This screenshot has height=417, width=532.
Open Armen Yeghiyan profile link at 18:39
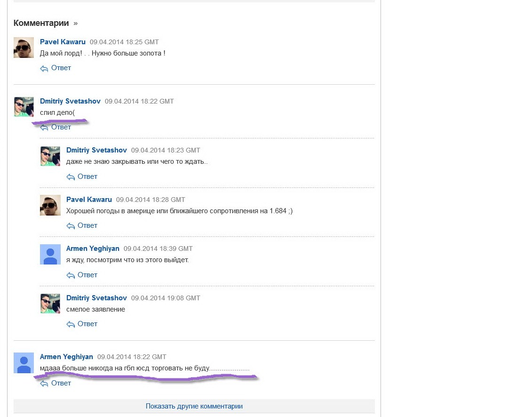(x=93, y=249)
